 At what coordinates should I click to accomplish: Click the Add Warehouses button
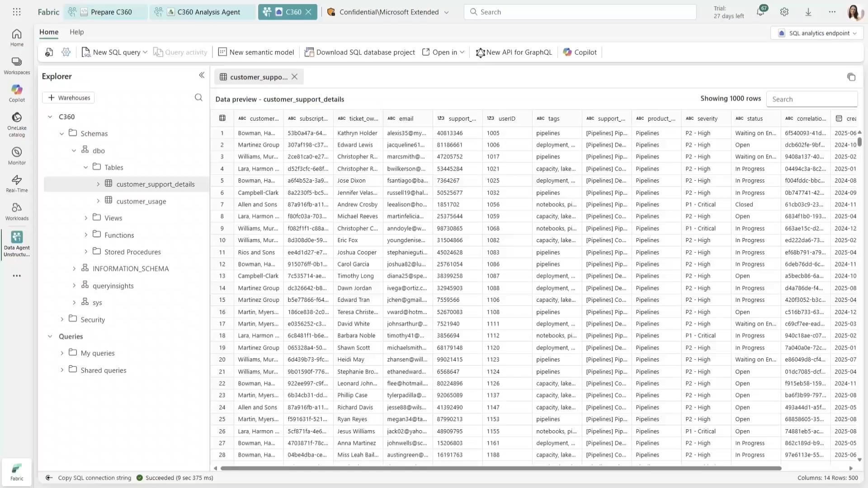click(x=69, y=98)
